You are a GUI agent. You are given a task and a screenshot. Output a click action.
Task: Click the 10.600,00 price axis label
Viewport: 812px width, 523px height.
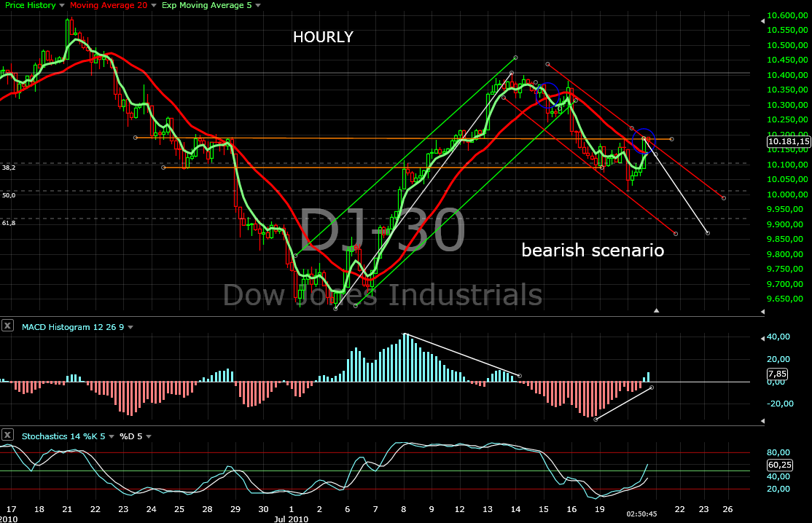pos(787,15)
